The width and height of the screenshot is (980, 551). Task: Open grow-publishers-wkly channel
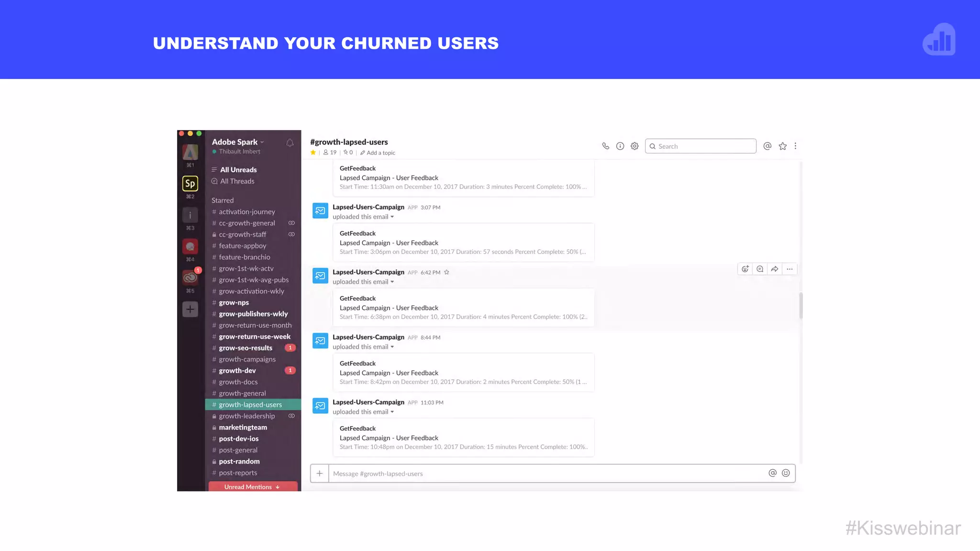tap(253, 314)
